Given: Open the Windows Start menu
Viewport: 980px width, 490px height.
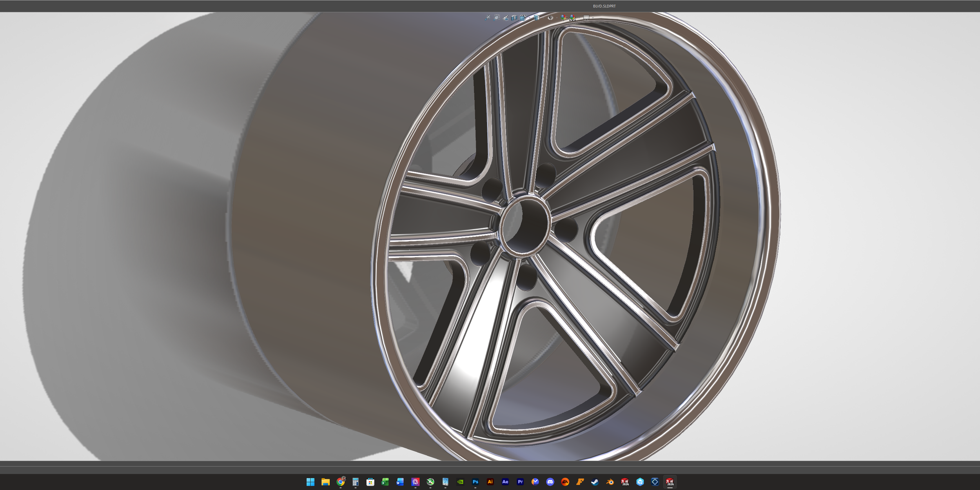Looking at the screenshot, I should click(x=310, y=482).
